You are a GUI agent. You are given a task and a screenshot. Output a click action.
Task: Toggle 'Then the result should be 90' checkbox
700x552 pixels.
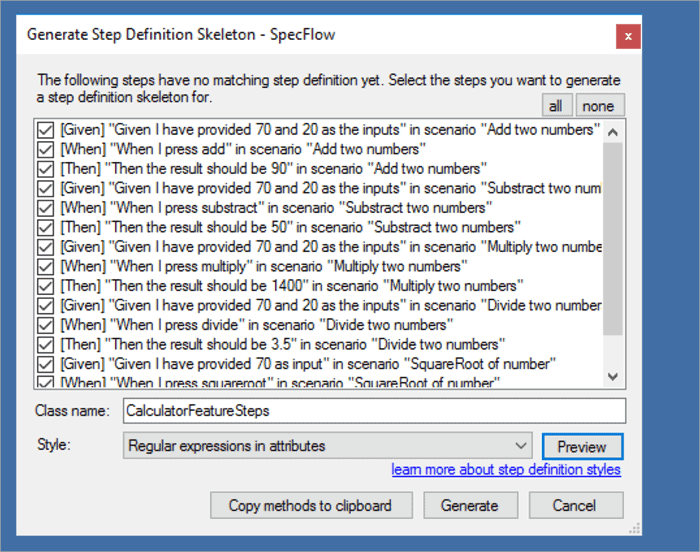pyautogui.click(x=46, y=169)
